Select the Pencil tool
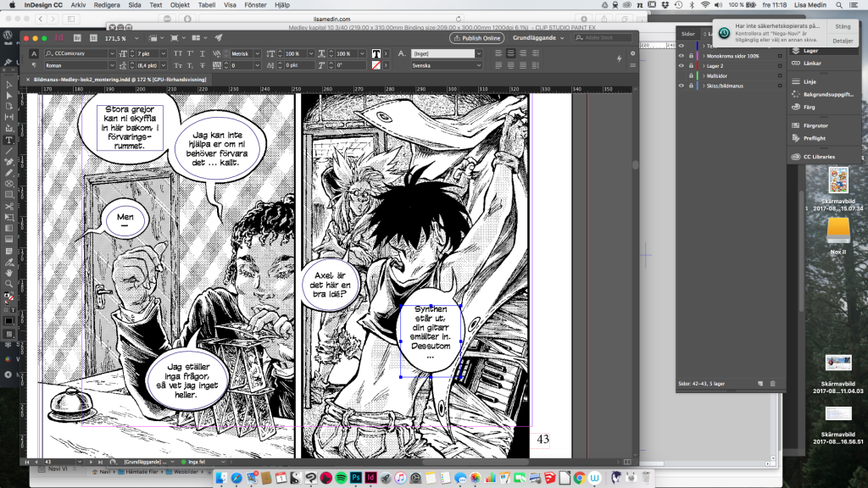Image resolution: width=868 pixels, height=488 pixels. click(x=9, y=173)
